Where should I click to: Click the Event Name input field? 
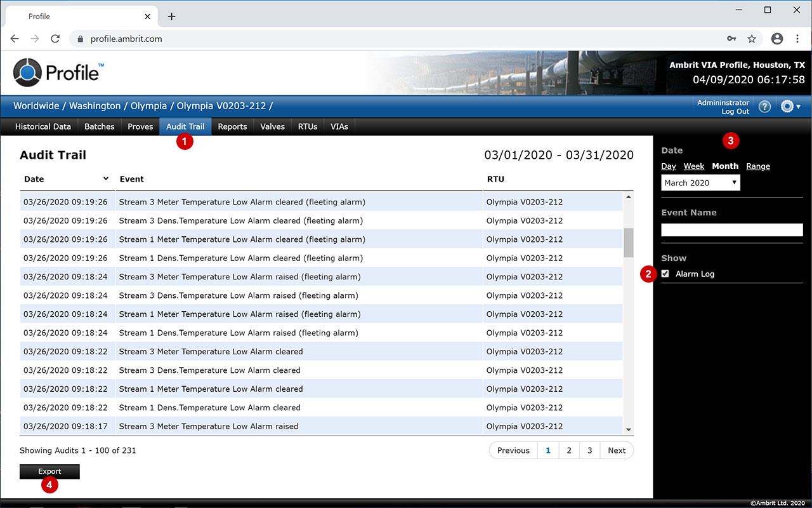click(x=731, y=230)
